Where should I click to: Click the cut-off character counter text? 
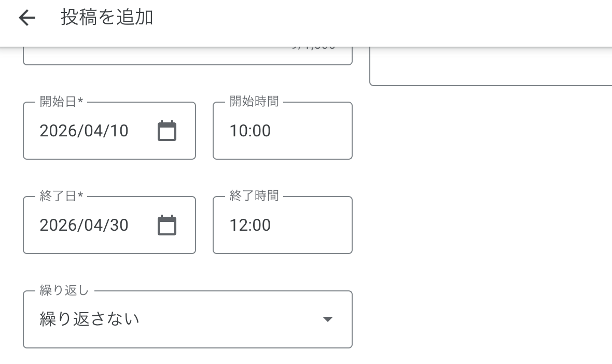[x=314, y=48]
